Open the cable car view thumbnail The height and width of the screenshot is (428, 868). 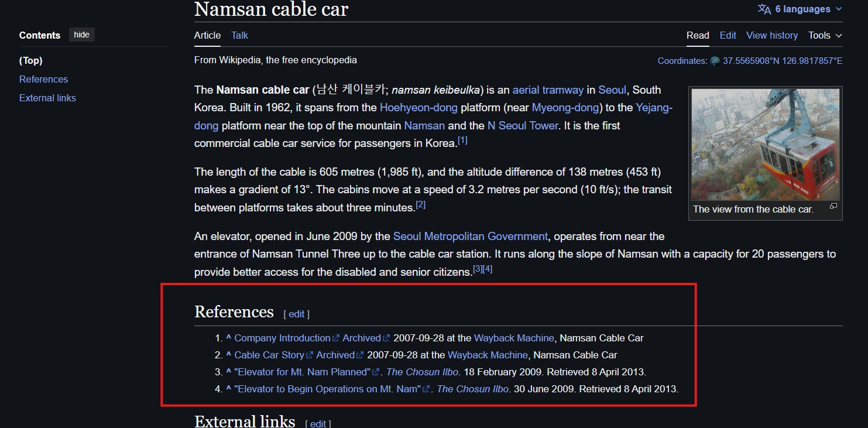tap(765, 145)
